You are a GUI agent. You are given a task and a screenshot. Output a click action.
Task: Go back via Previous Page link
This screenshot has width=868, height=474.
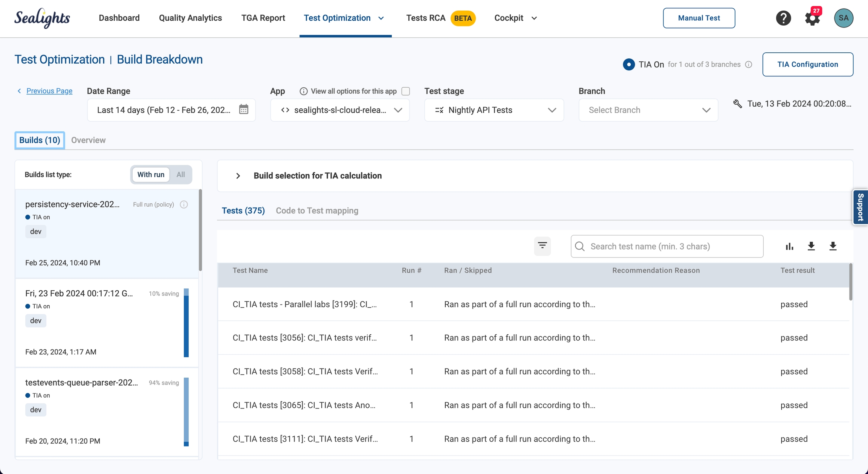pos(49,91)
